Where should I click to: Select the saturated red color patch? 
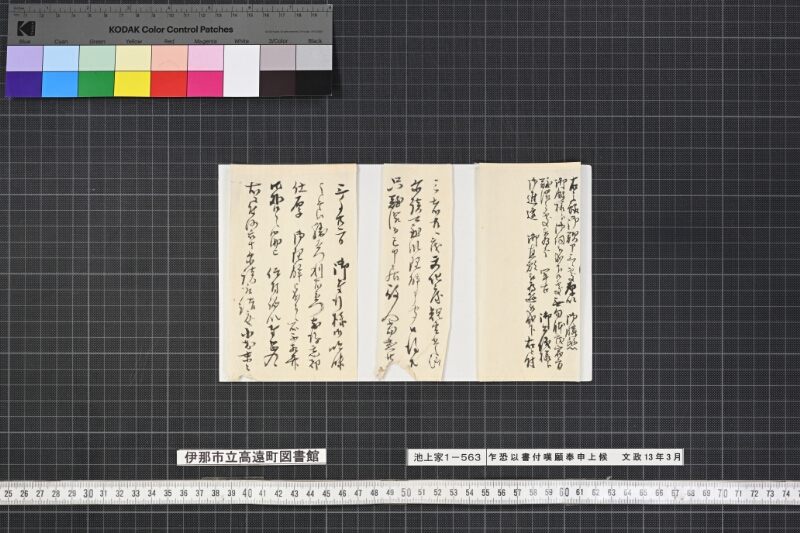pos(169,84)
